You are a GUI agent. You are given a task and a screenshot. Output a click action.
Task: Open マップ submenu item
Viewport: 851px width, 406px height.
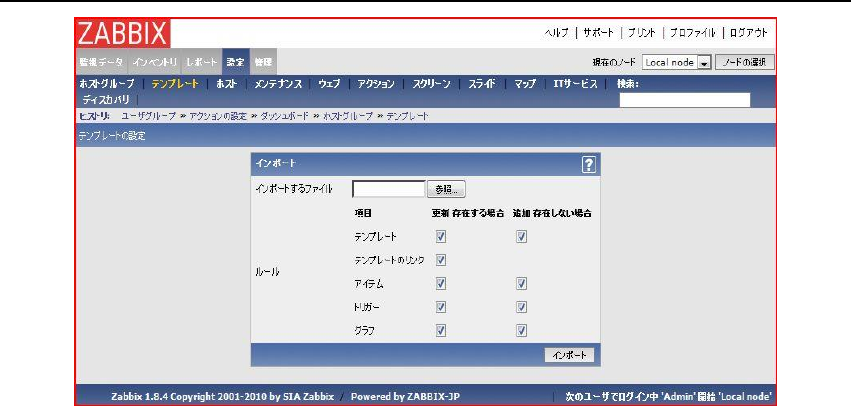pyautogui.click(x=524, y=84)
